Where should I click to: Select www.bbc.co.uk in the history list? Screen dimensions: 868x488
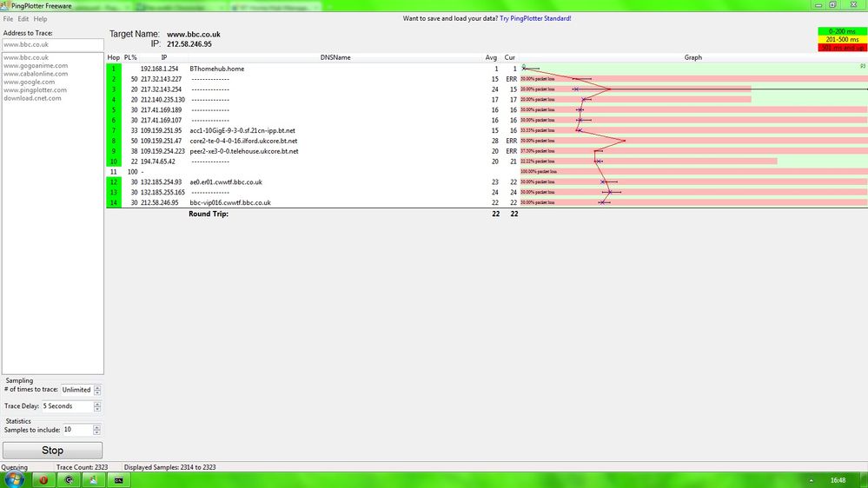26,57
